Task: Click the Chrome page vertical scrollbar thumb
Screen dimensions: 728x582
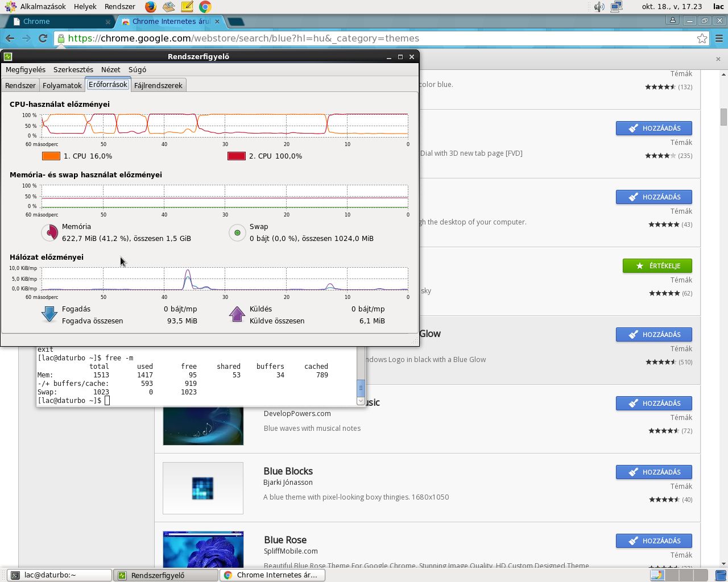Action: click(723, 117)
